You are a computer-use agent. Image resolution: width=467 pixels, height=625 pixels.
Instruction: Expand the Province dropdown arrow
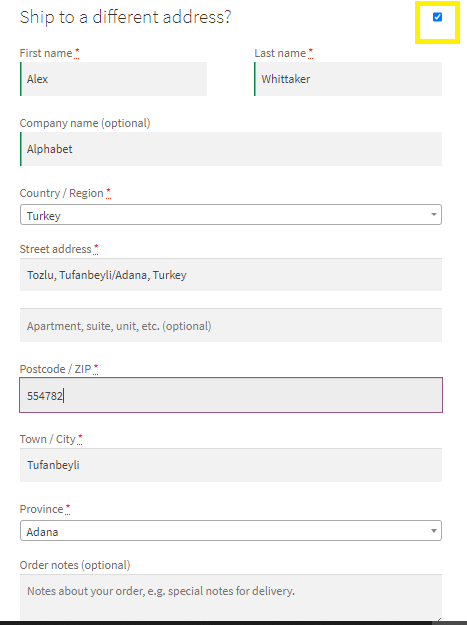(x=434, y=531)
